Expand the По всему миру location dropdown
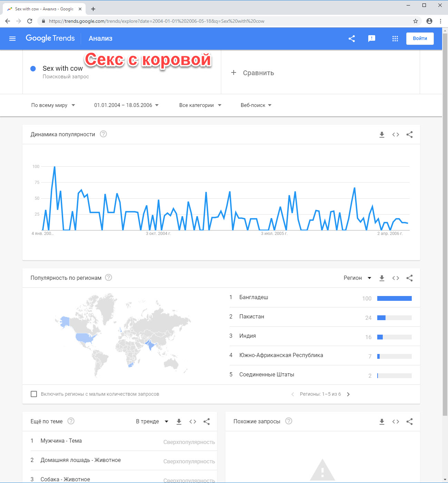Viewport: 448px width, 483px height. click(x=53, y=105)
